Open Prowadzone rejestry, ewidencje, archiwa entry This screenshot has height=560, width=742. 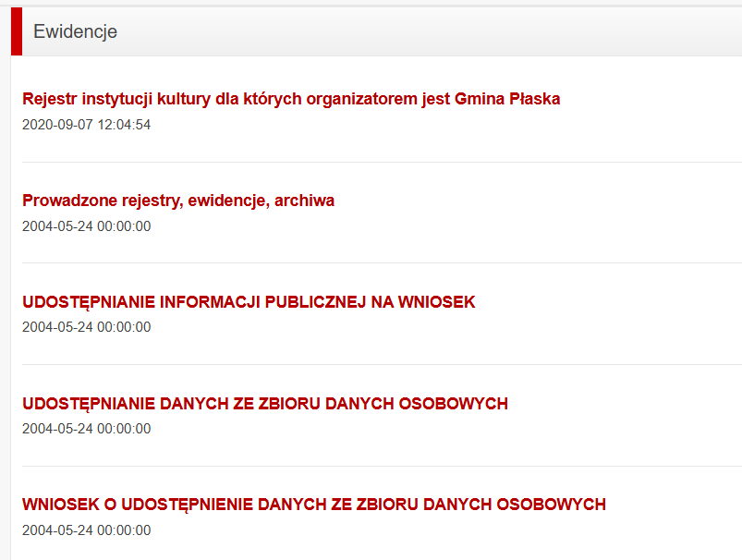pos(178,201)
